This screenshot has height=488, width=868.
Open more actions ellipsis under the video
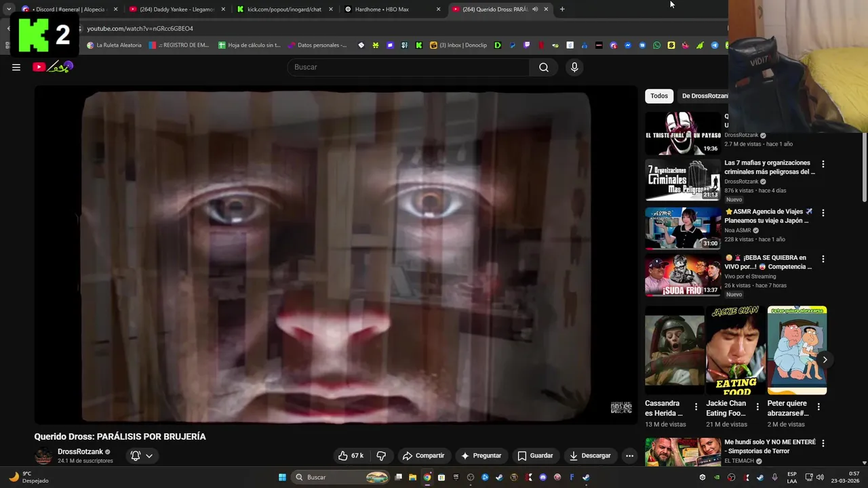(629, 455)
